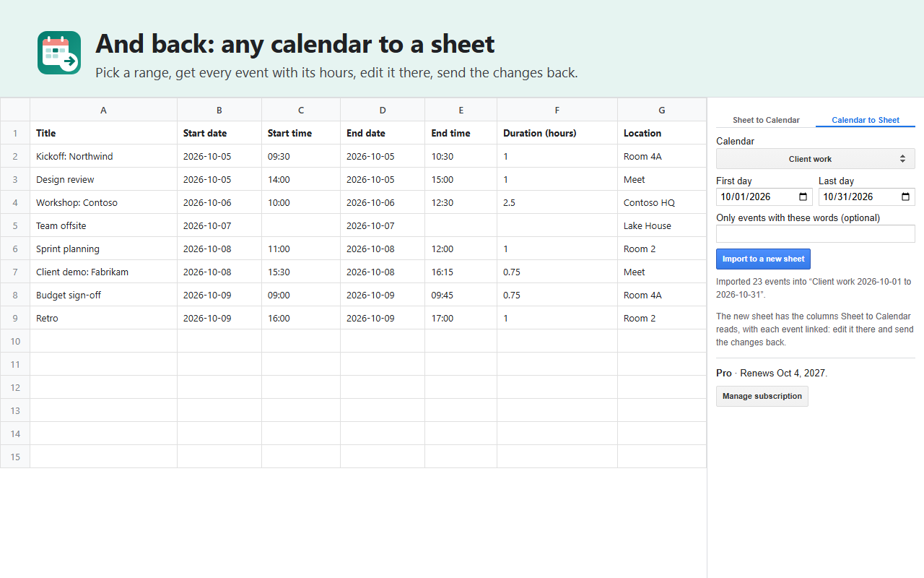Select the Sprint planning cell
Screen dimensions: 924x578
coord(103,249)
